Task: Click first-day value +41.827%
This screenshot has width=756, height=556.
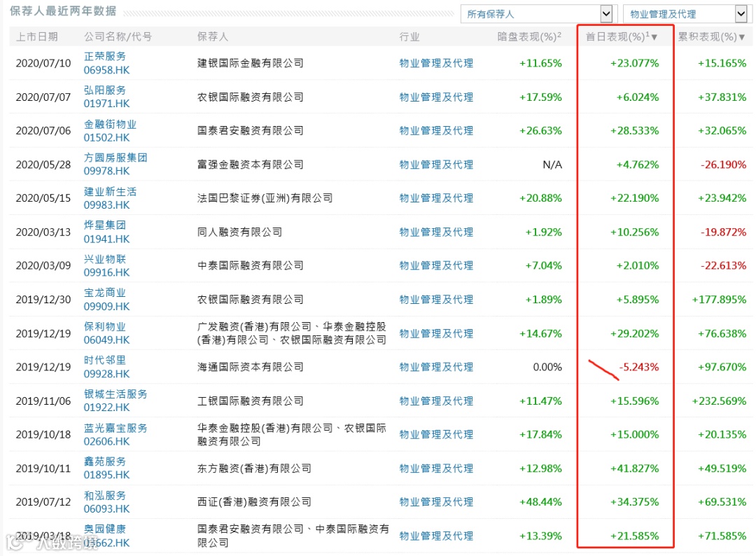Action: (634, 468)
